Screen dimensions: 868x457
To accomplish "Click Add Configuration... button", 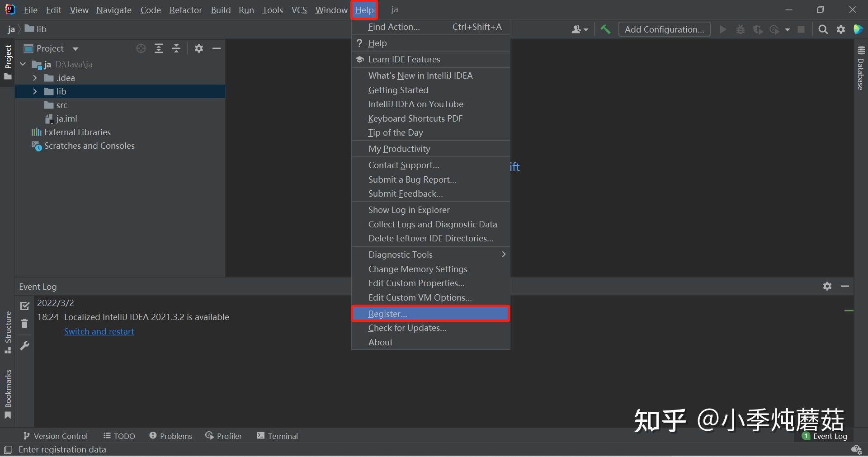I will click(664, 29).
